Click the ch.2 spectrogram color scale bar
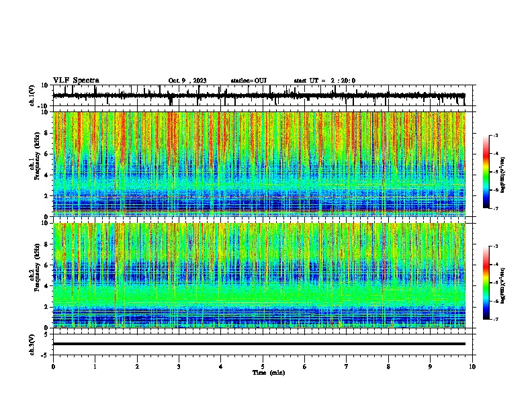The image size is (532, 411). click(486, 283)
